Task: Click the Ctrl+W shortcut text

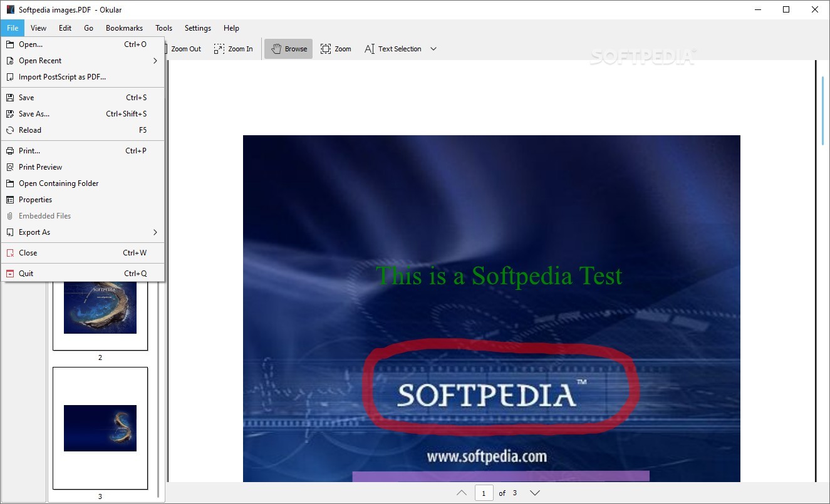Action: click(x=135, y=253)
